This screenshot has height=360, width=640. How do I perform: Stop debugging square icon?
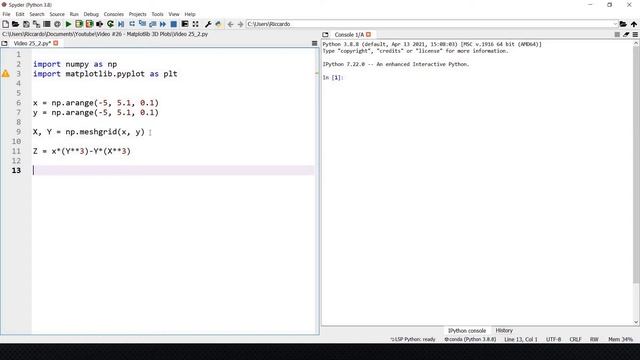173,24
